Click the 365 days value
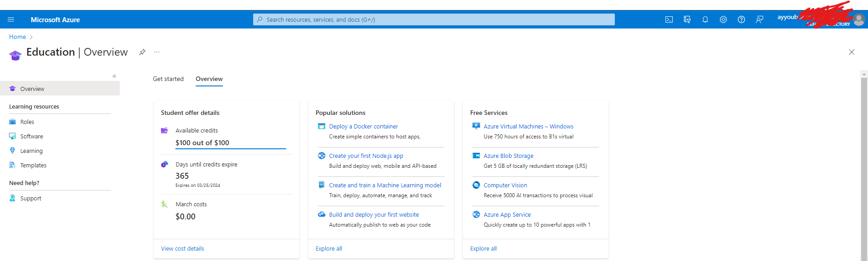The width and height of the screenshot is (868, 261). click(182, 176)
